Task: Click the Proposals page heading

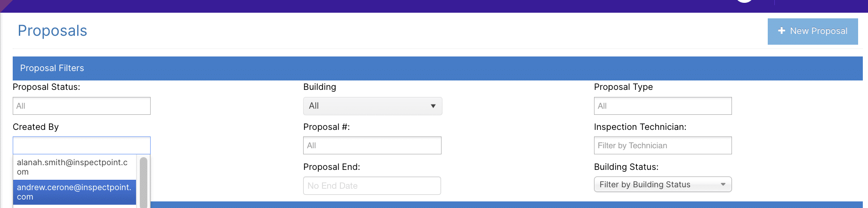Action: coord(52,31)
